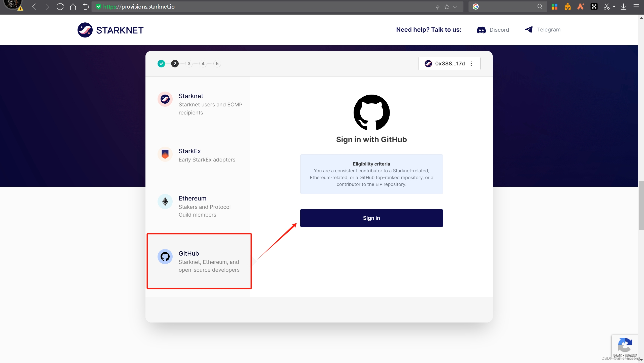The height and width of the screenshot is (363, 644).
Task: Click step 2 indicator
Action: [x=175, y=64]
